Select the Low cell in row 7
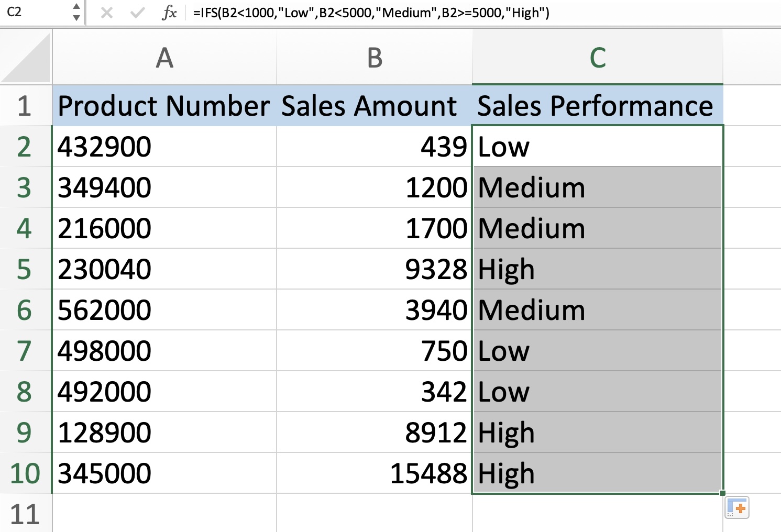The height and width of the screenshot is (532, 781). click(x=598, y=351)
